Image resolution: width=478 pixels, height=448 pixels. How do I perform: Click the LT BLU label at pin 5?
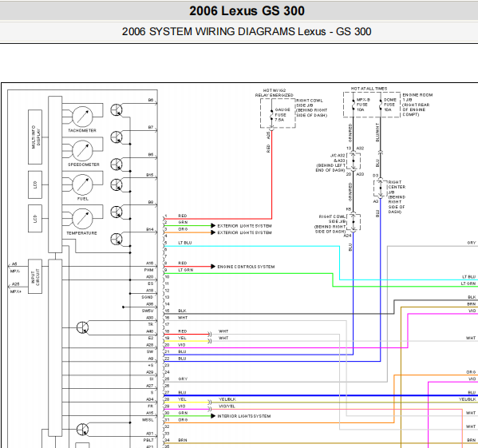pyautogui.click(x=185, y=243)
